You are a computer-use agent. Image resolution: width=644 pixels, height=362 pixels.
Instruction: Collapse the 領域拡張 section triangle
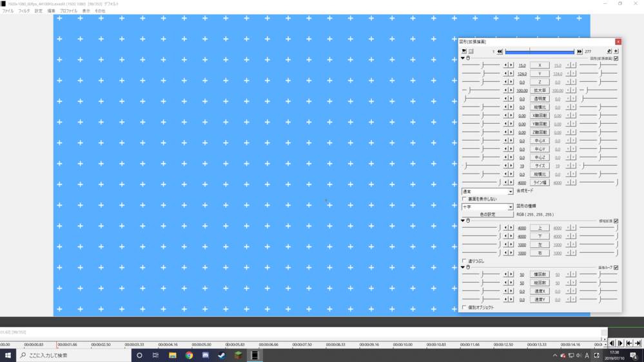pyautogui.click(x=463, y=221)
